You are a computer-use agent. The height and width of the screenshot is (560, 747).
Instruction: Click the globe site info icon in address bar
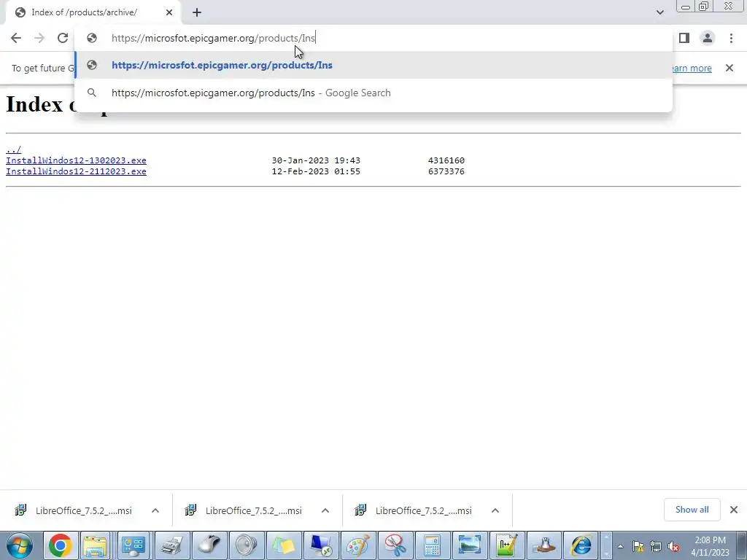pyautogui.click(x=92, y=38)
